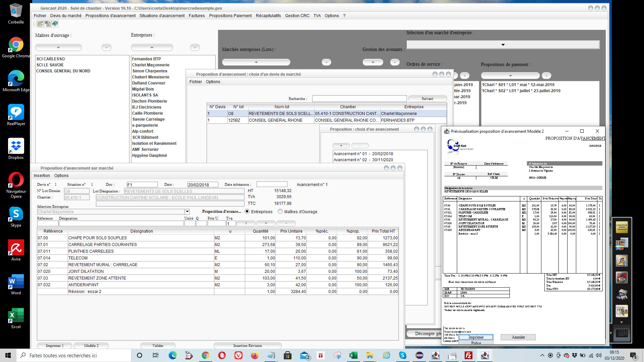
Task: Click the Windows Start button
Action: (8, 355)
